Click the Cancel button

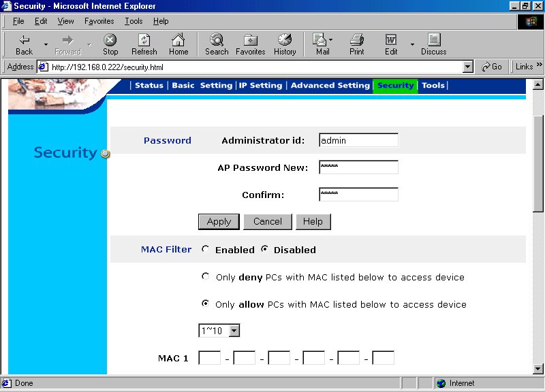click(x=267, y=221)
